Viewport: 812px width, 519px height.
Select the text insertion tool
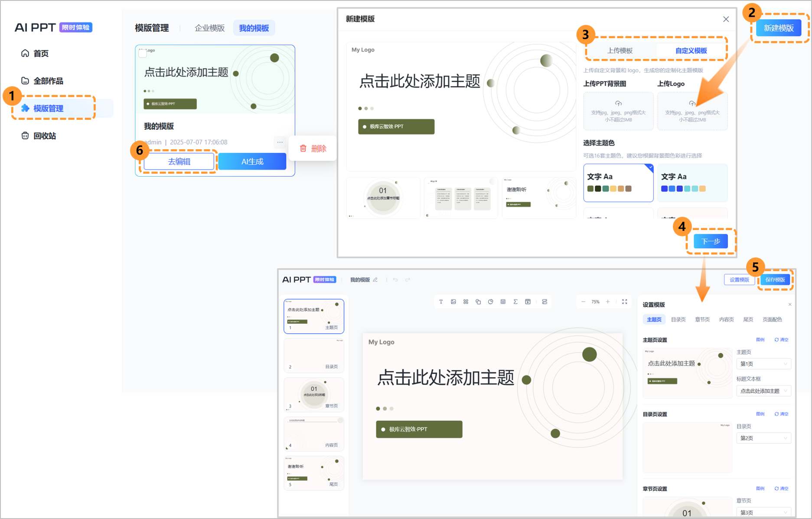pos(441,302)
